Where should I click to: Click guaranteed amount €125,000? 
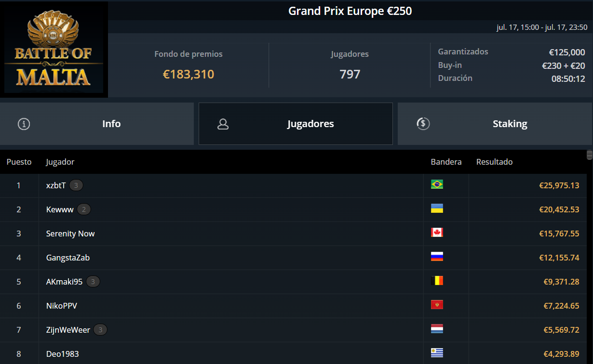click(x=567, y=52)
